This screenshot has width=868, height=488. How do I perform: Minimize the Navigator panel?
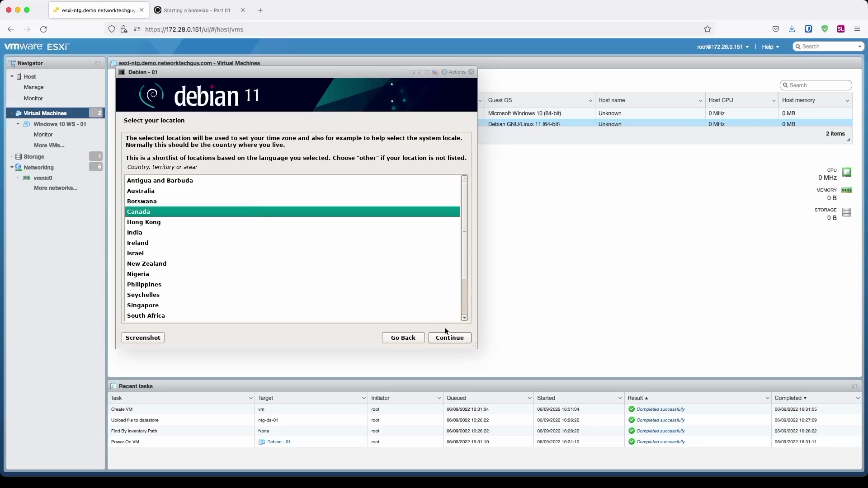tap(98, 63)
